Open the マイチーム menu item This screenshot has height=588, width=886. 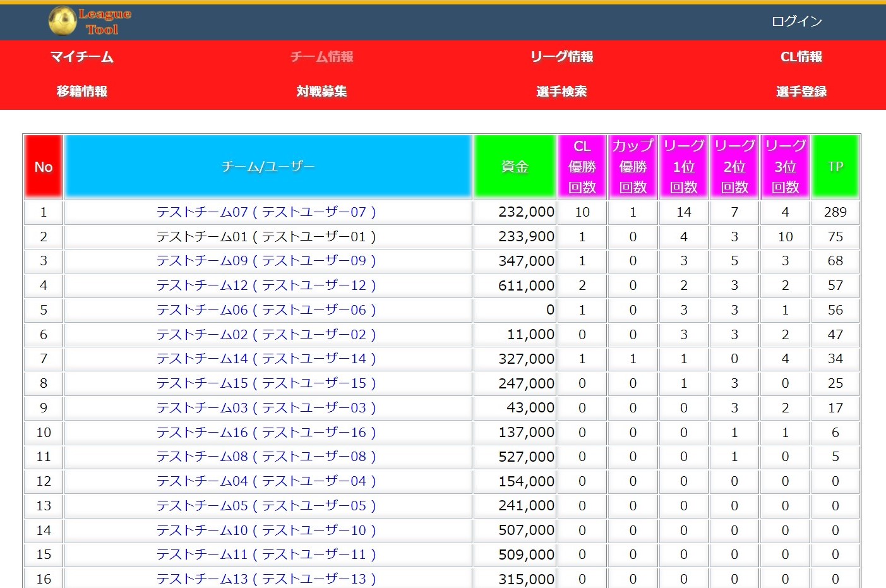click(82, 57)
